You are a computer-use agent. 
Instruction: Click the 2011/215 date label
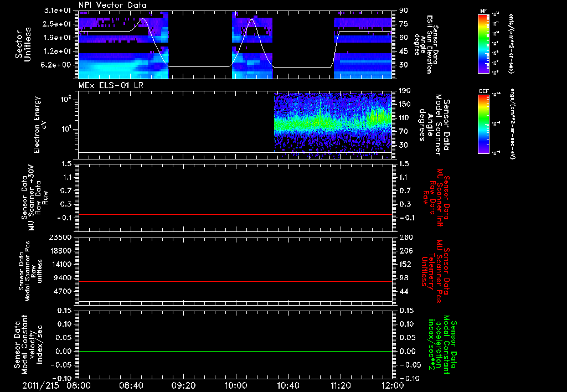tap(42, 385)
